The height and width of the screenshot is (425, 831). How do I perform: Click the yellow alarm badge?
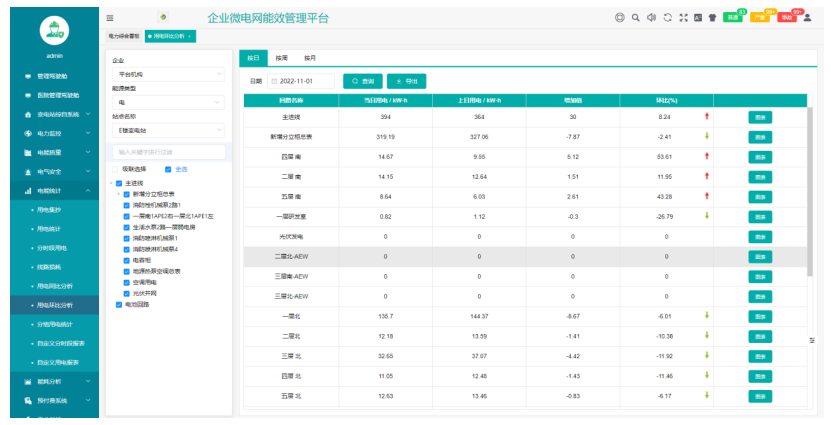[760, 17]
